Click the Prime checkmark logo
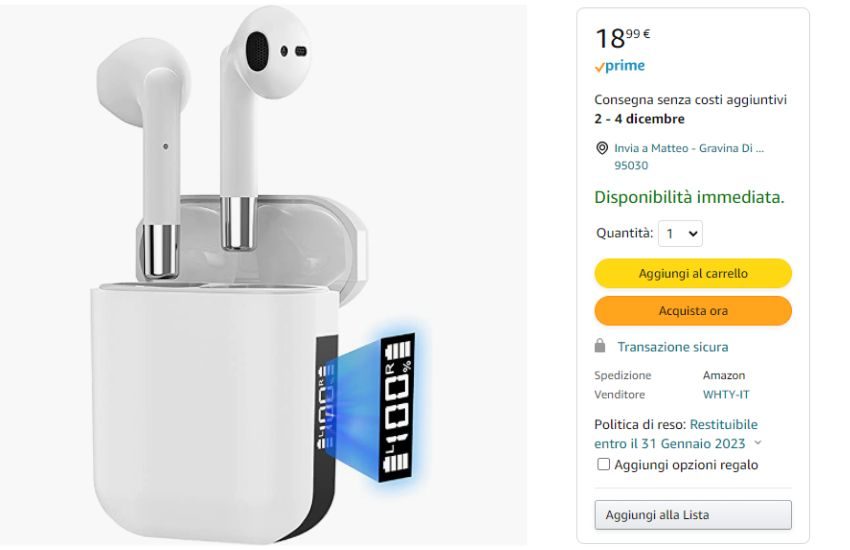Viewport: 850px width, 550px height. [x=620, y=66]
